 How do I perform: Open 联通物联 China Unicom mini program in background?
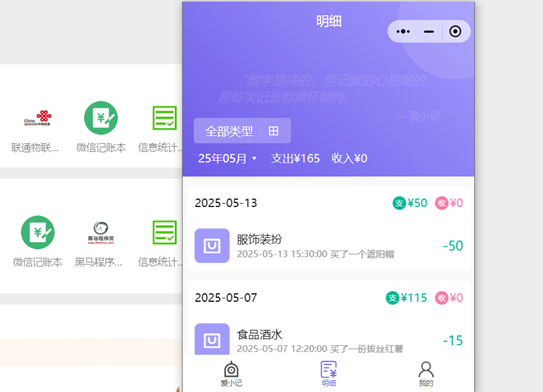tap(36, 127)
